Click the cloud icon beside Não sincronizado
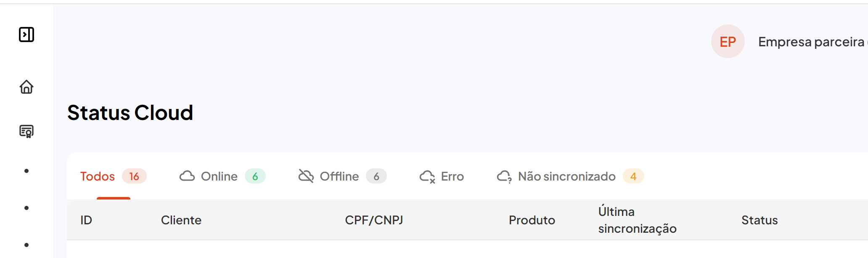This screenshot has height=258, width=868. point(504,176)
